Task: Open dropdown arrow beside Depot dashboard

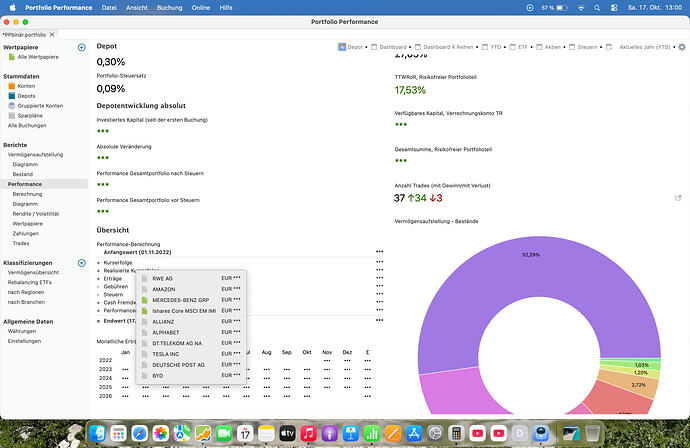Action: (x=366, y=47)
